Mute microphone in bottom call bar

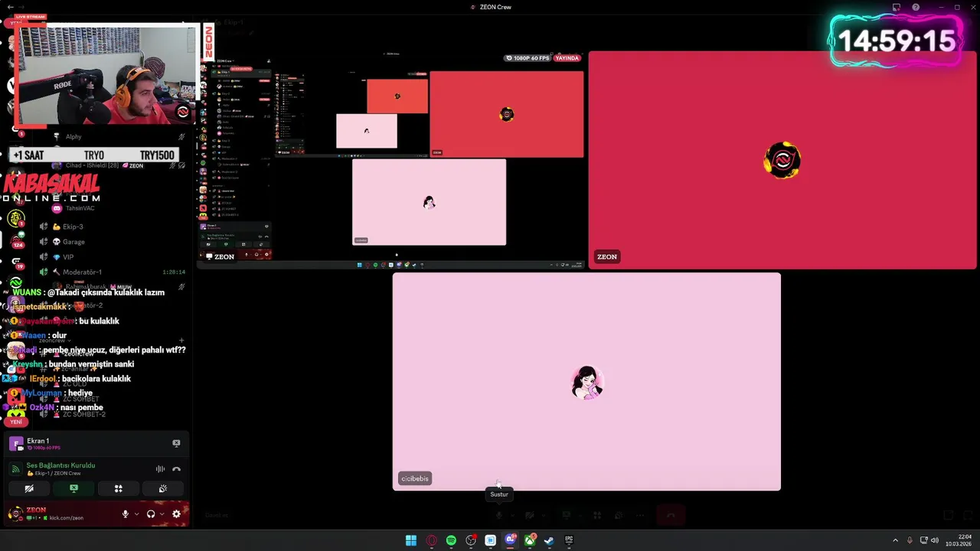[499, 515]
